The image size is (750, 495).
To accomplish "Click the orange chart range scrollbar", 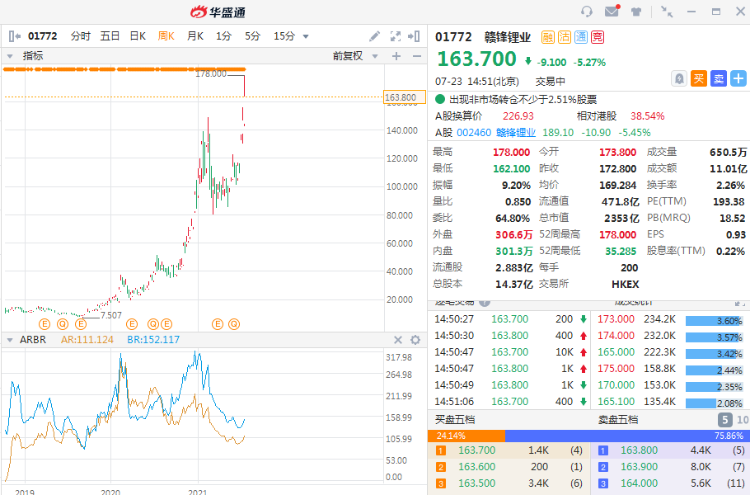I will [124, 69].
